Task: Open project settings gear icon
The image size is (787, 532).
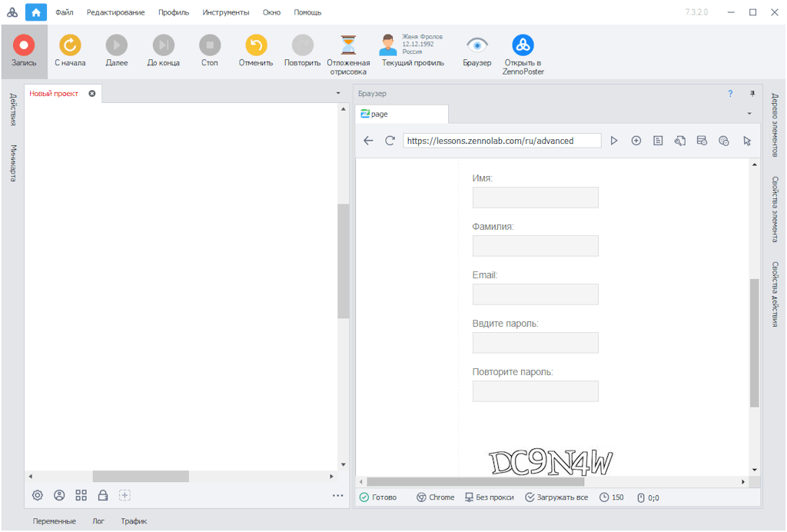Action: (37, 496)
